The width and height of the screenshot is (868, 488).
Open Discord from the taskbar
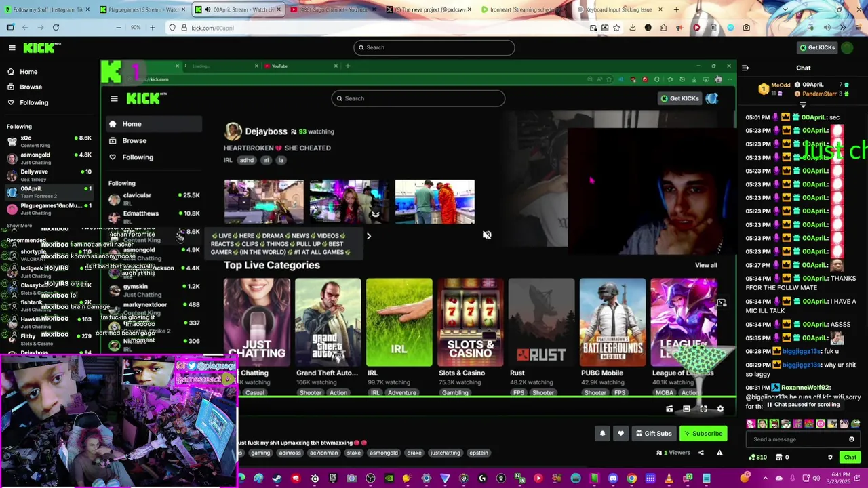pyautogui.click(x=613, y=479)
